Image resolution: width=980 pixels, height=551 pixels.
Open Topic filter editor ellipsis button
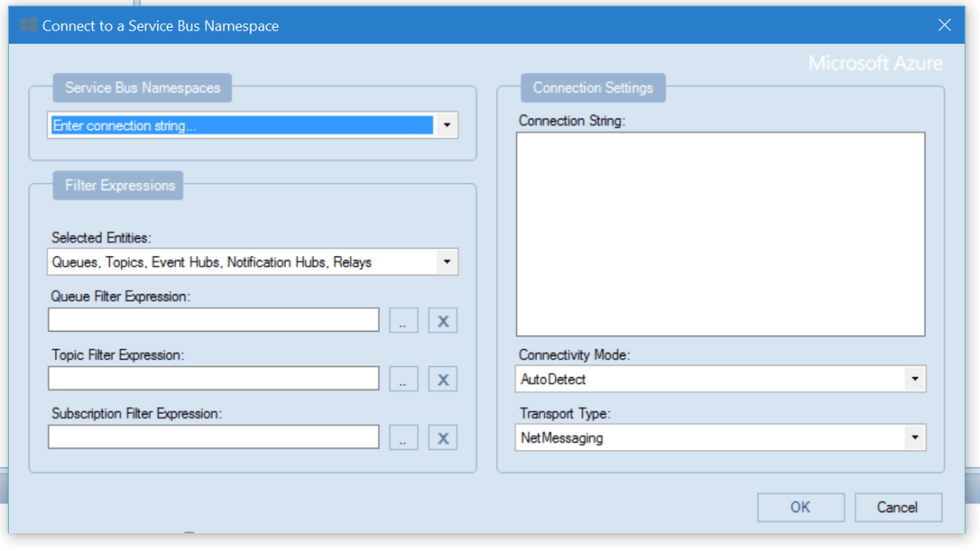(404, 379)
